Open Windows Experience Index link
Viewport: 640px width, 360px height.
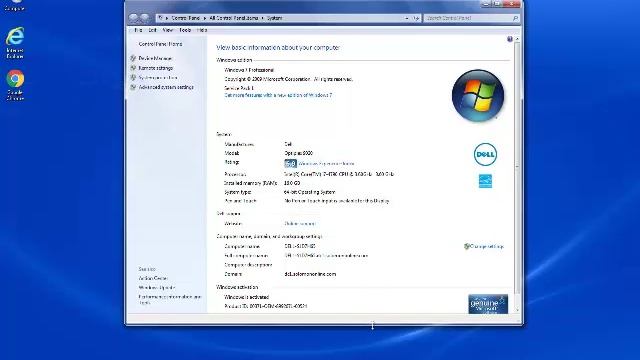click(326, 164)
